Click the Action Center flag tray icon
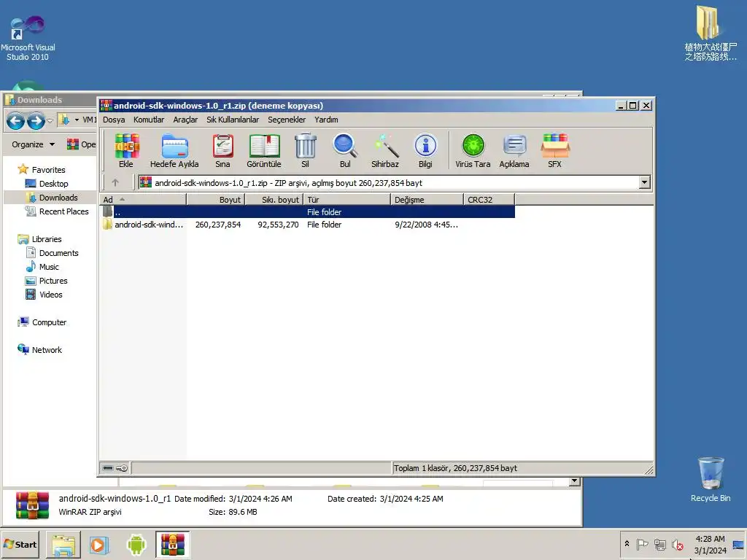The height and width of the screenshot is (560, 747). coord(642,544)
